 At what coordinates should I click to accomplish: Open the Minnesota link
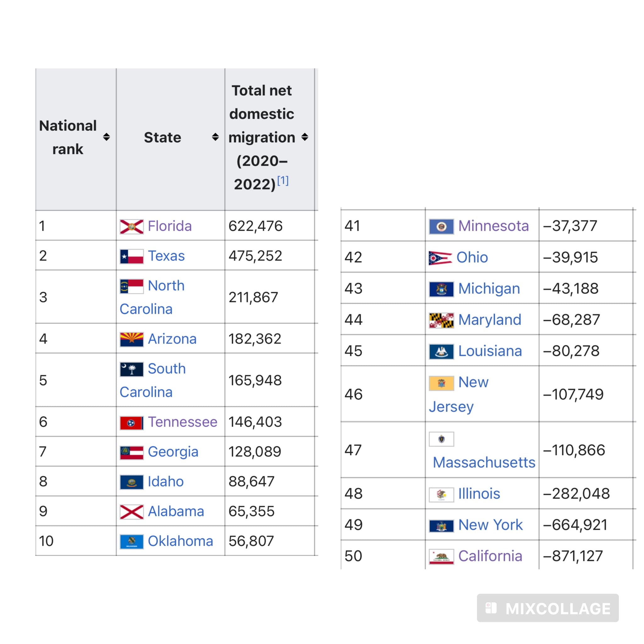493,226
